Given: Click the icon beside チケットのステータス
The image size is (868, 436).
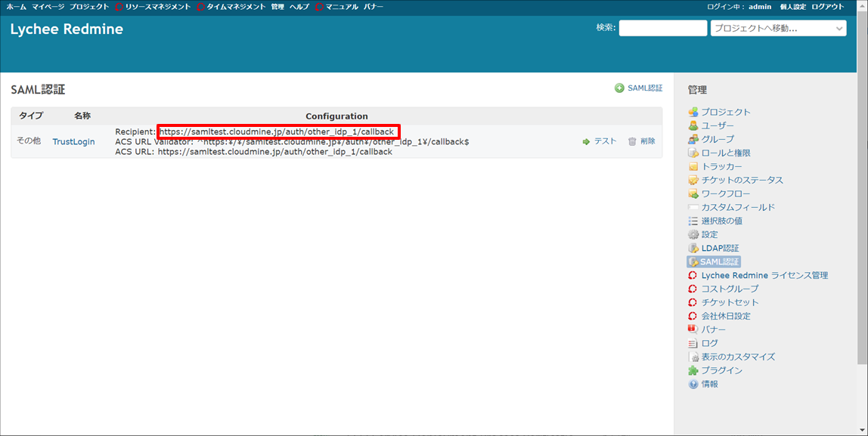Looking at the screenshot, I should 693,180.
